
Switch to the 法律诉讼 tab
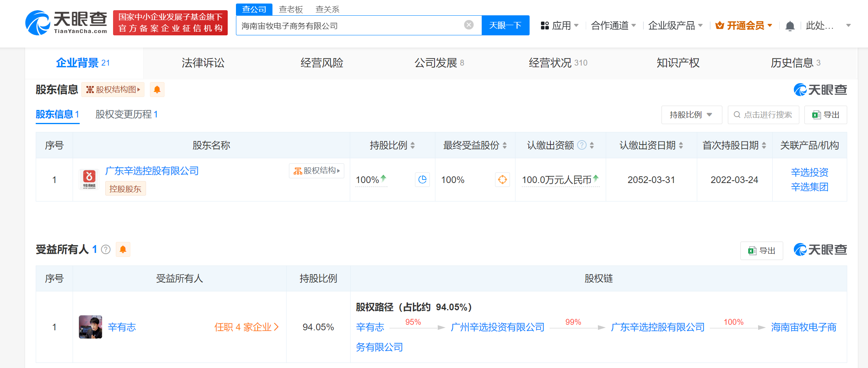pyautogui.click(x=203, y=62)
